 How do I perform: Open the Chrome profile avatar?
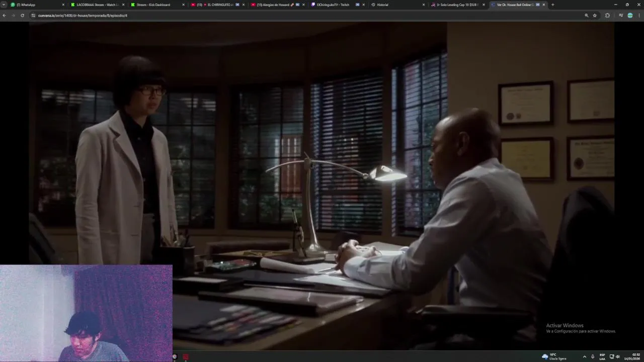(x=630, y=16)
